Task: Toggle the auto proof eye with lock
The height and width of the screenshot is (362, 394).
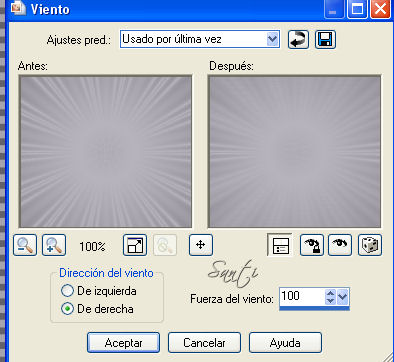Action: (x=312, y=245)
